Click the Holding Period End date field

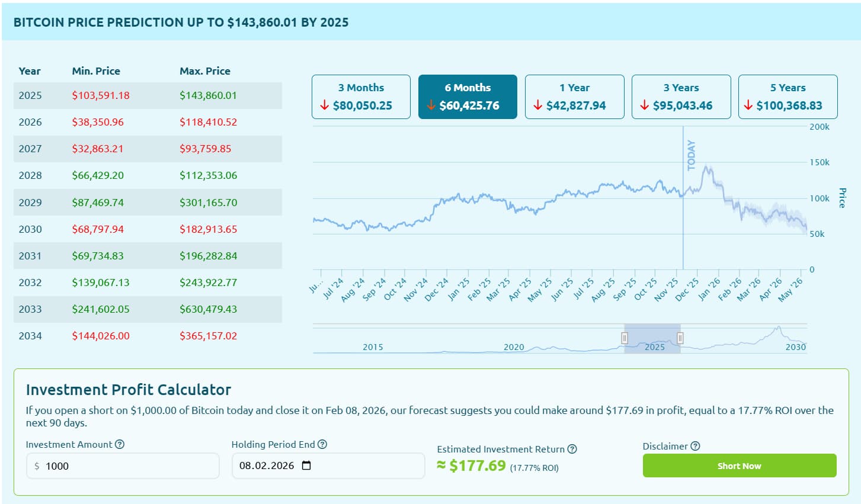267,466
